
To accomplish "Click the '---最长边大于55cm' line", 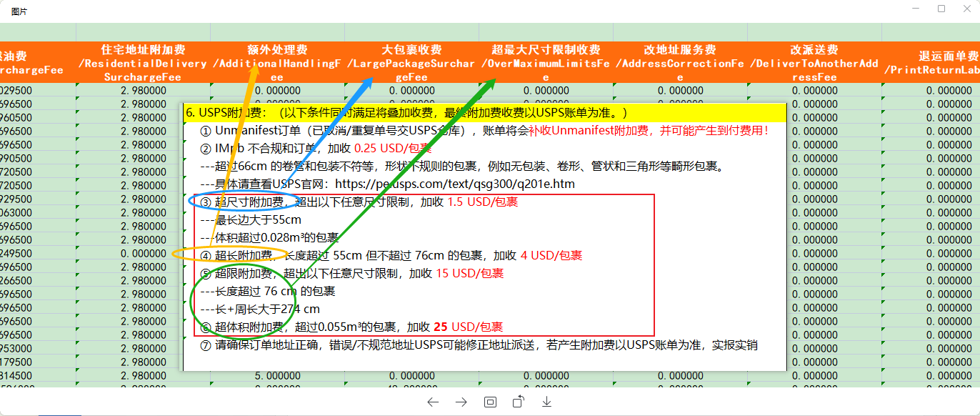I will 251,220.
